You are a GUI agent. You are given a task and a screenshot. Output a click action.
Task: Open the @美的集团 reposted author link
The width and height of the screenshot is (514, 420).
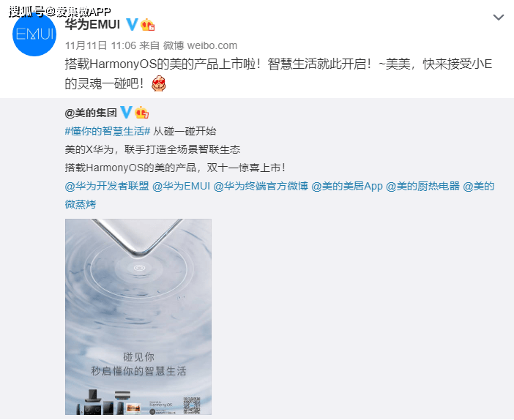[x=91, y=113]
